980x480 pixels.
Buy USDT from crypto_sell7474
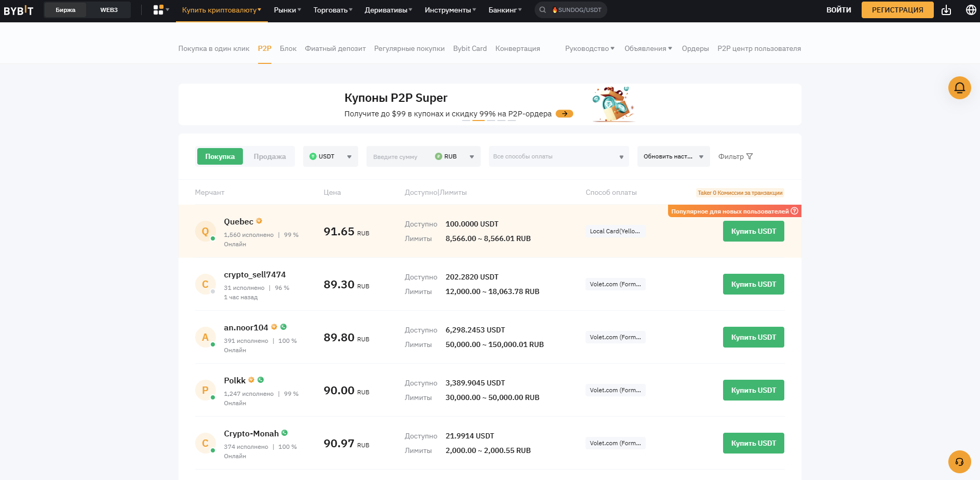coord(753,284)
